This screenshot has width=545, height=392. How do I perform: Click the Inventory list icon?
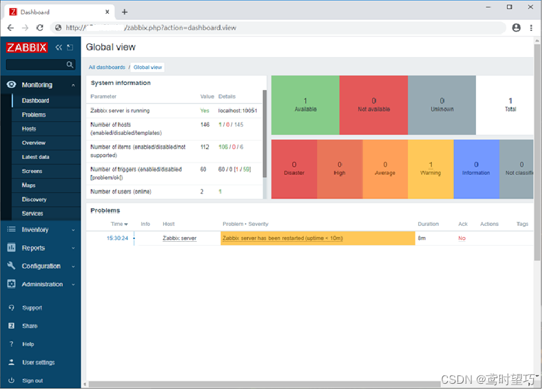pyautogui.click(x=11, y=229)
